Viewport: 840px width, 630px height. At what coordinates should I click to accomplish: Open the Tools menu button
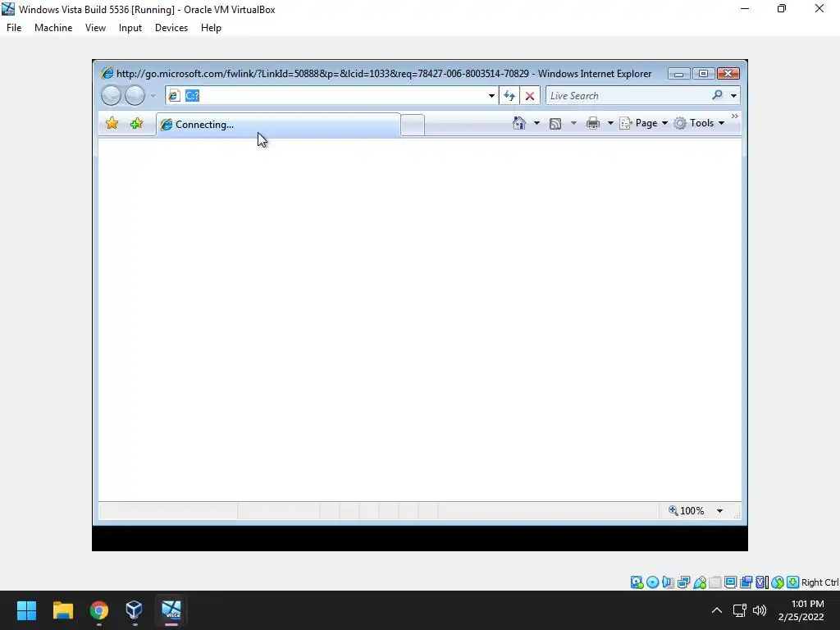point(699,123)
